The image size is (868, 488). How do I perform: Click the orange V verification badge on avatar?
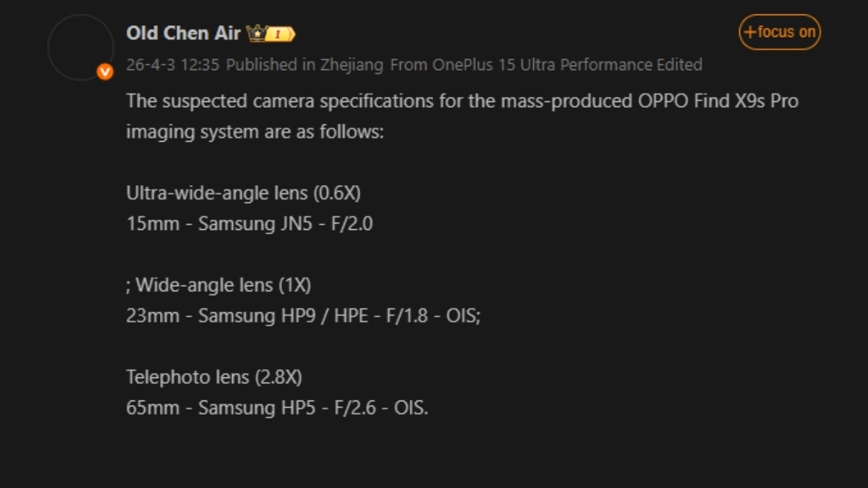(103, 70)
